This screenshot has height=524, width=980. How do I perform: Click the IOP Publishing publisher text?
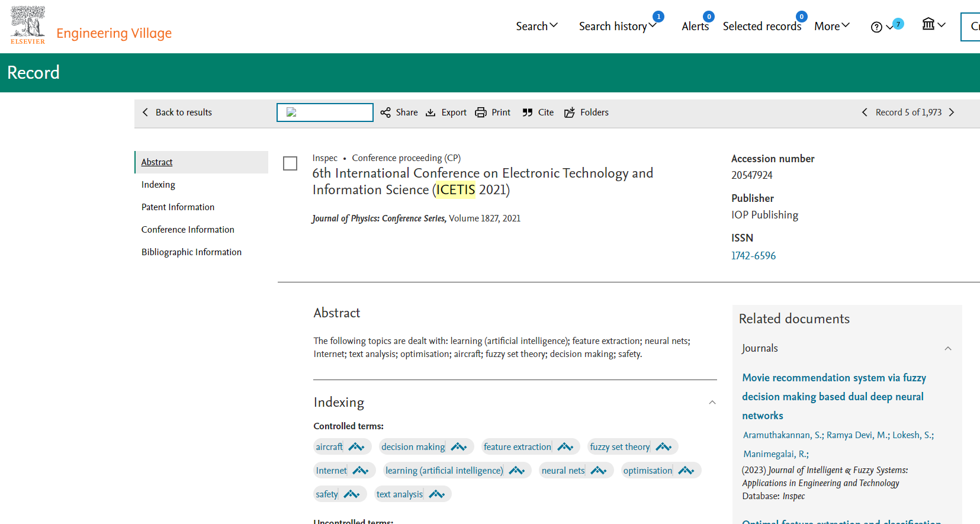pos(764,215)
